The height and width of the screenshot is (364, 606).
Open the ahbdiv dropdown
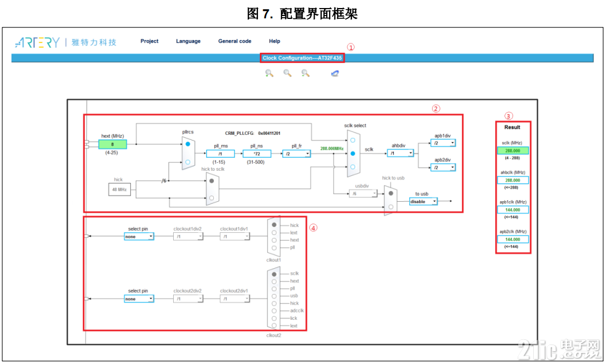(400, 154)
